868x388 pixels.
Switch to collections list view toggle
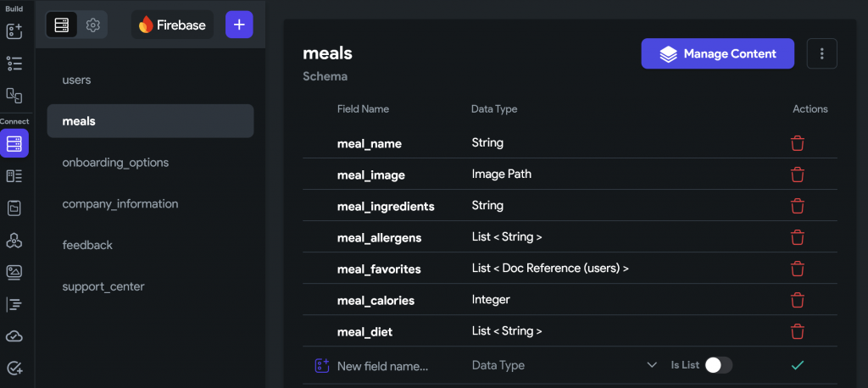coord(62,25)
